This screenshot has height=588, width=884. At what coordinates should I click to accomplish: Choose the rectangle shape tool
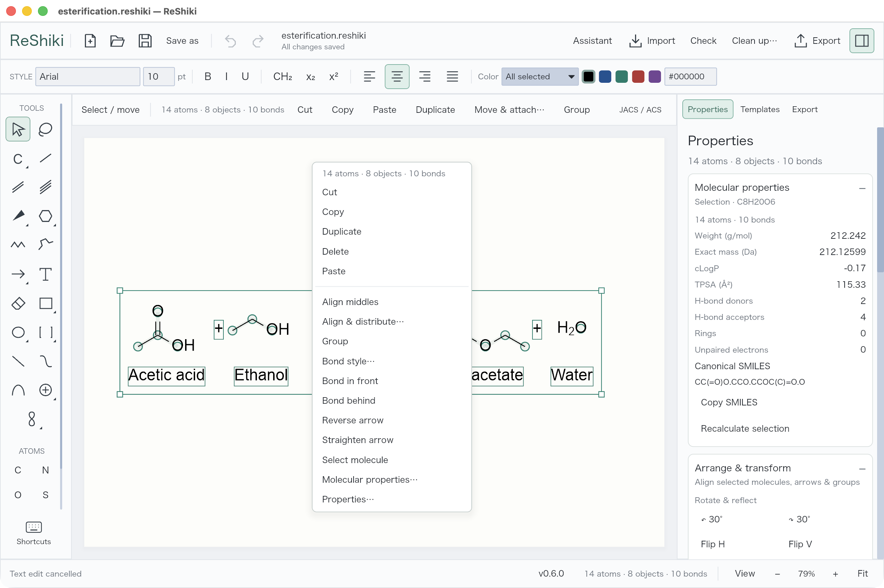pos(45,303)
